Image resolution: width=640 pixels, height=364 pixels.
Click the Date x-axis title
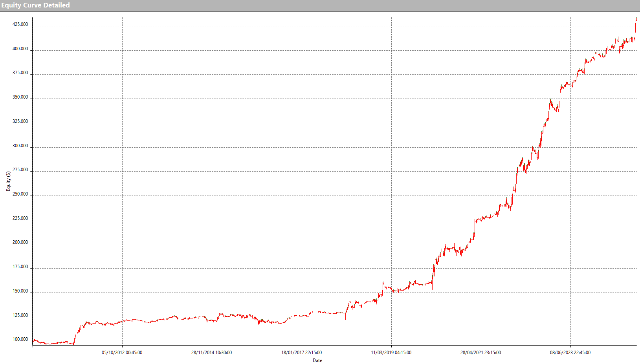coord(317,360)
